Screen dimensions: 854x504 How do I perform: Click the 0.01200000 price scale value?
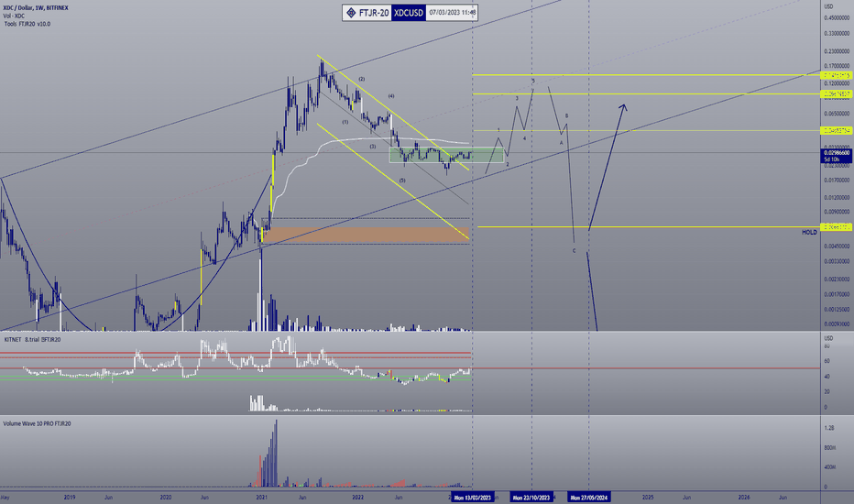(x=837, y=197)
